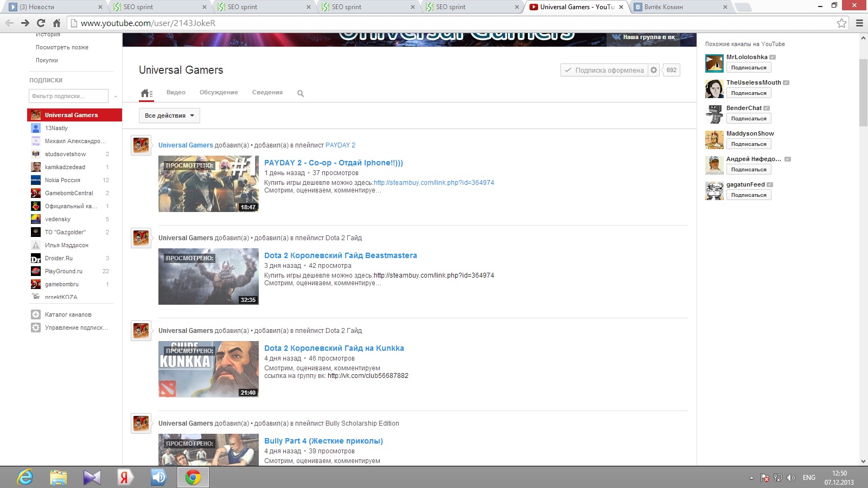Open MaddysonShow channel avatar

click(x=714, y=139)
